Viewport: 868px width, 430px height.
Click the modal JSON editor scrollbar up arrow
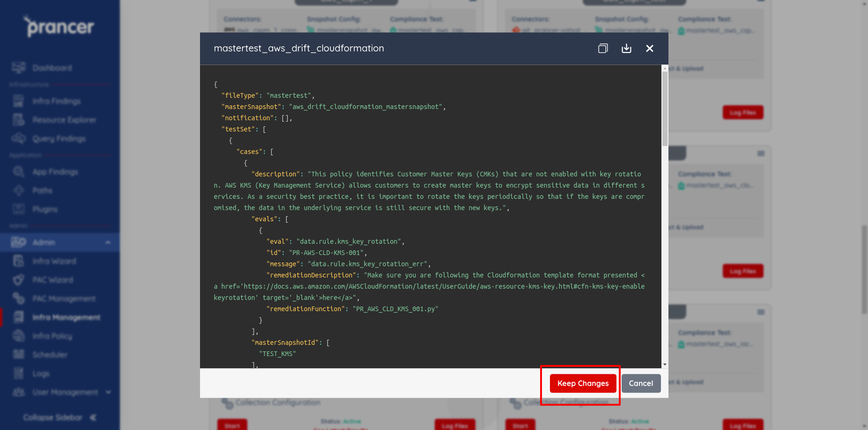pos(665,68)
